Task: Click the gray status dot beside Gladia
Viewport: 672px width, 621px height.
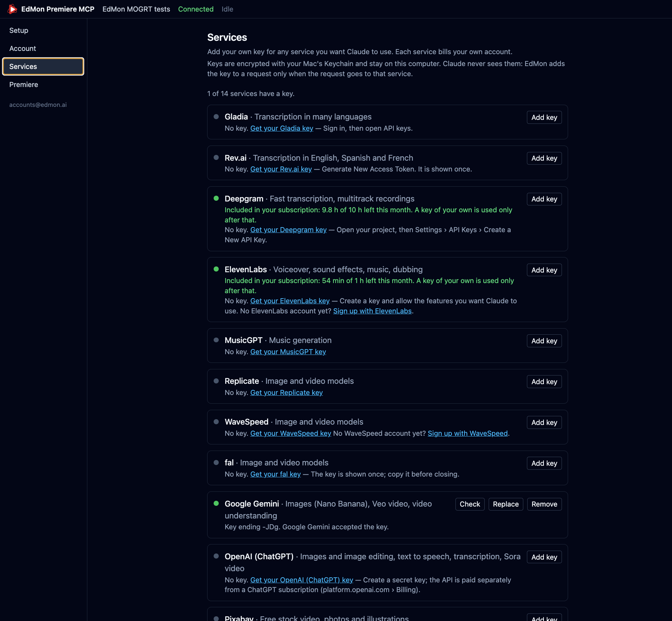Action: [216, 117]
